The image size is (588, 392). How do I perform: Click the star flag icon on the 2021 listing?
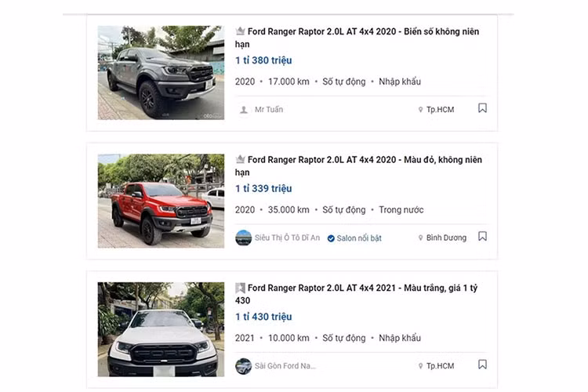240,288
